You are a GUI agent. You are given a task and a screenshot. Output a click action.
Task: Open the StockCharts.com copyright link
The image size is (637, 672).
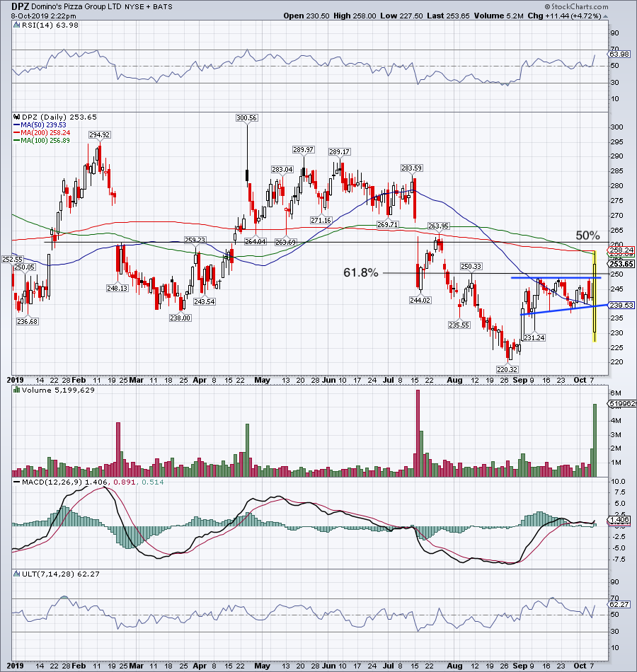[577, 6]
